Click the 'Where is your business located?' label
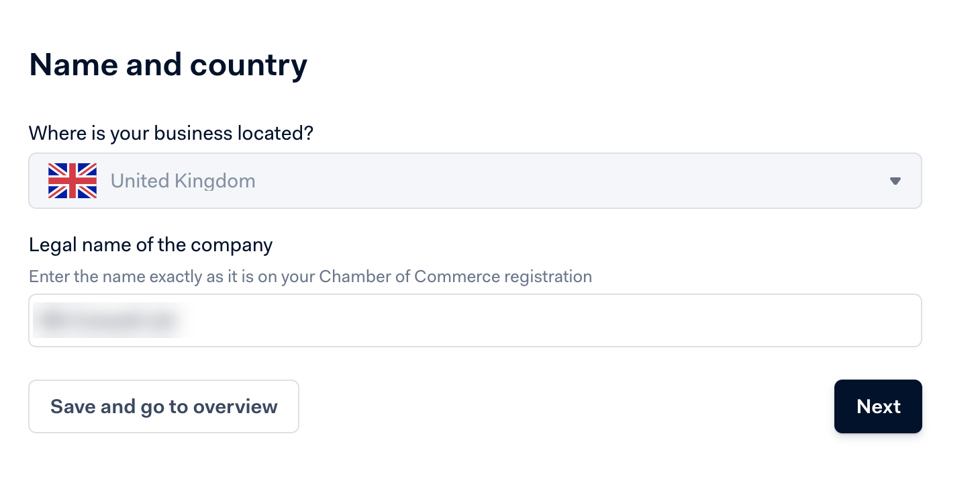 171,133
